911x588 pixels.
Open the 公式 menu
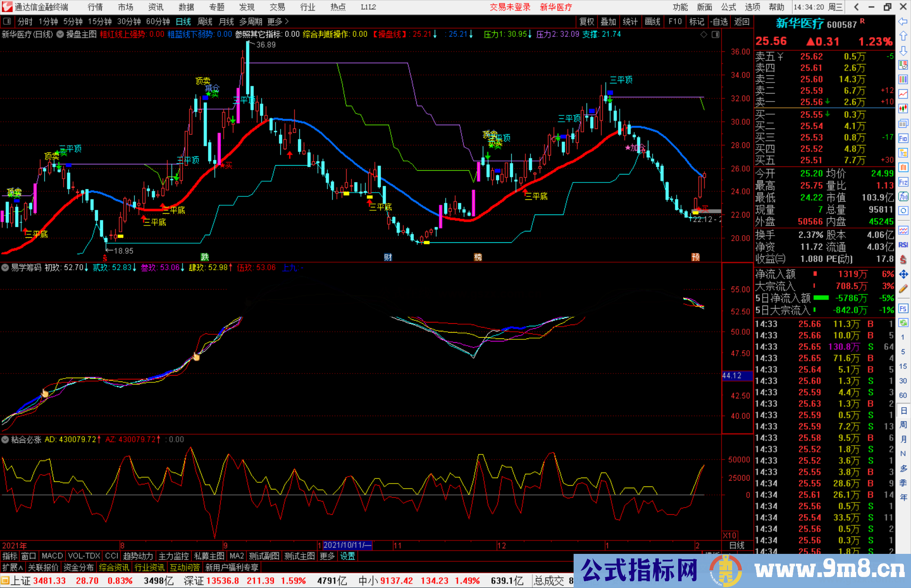728,7
